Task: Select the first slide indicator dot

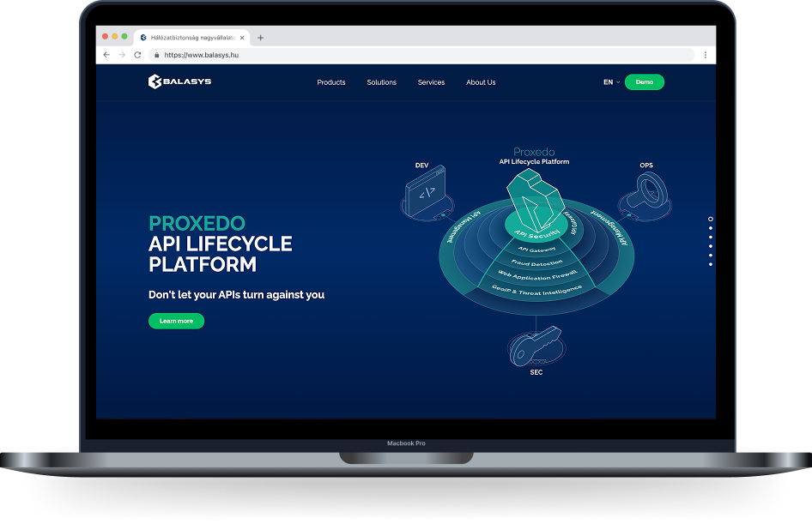Action: pyautogui.click(x=711, y=219)
